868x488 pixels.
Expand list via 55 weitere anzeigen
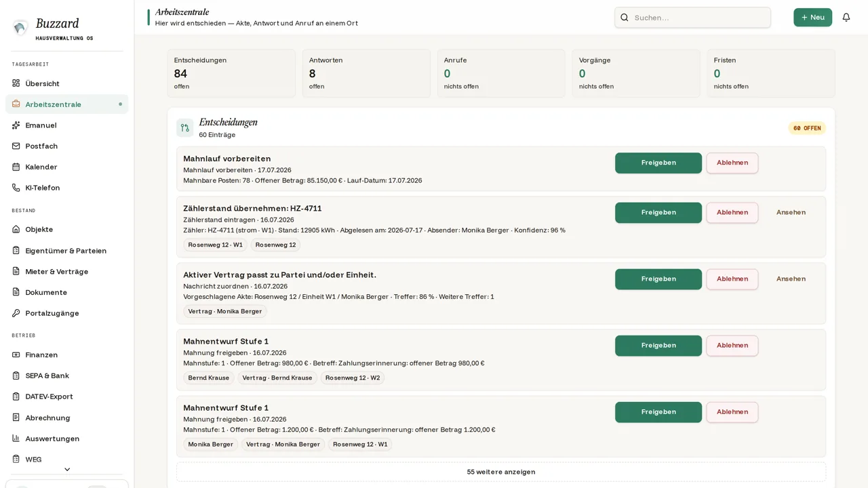(x=501, y=472)
